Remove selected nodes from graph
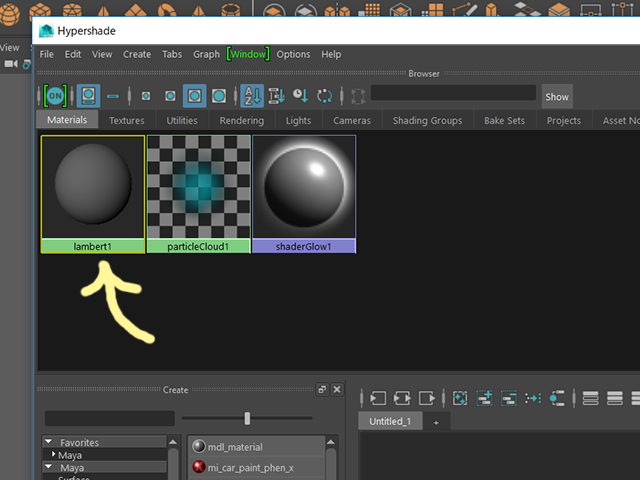Image resolution: width=640 pixels, height=480 pixels. point(509,398)
